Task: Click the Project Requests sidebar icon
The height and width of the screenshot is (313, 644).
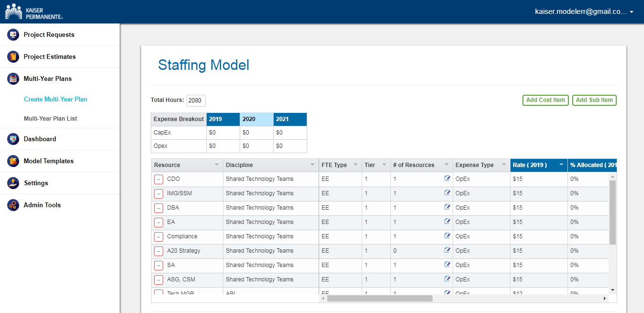Action: point(13,34)
